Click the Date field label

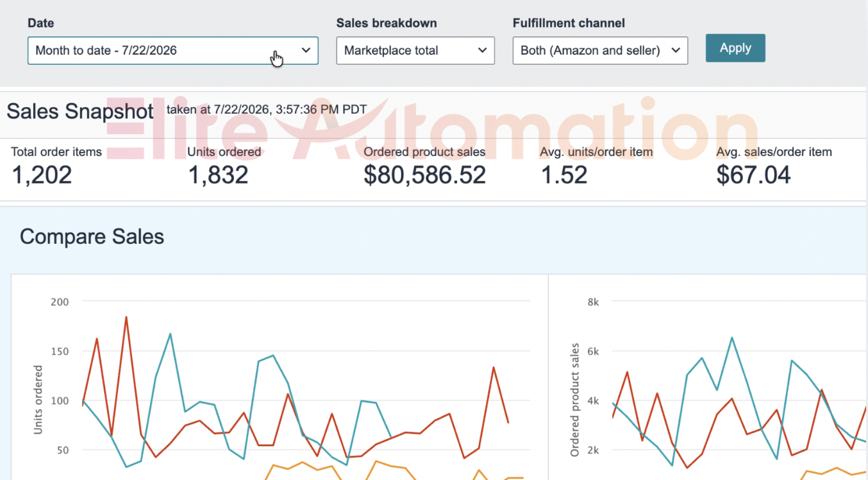[x=41, y=23]
